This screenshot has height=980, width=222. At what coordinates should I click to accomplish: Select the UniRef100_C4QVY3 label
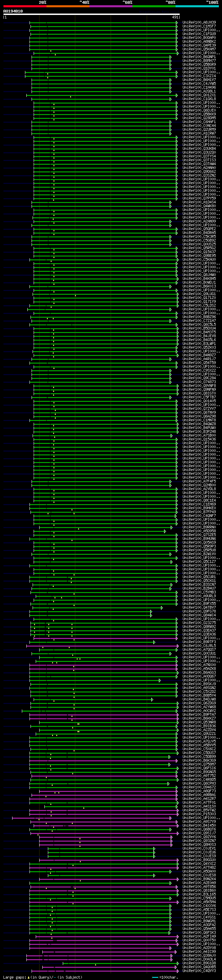coord(199,971)
